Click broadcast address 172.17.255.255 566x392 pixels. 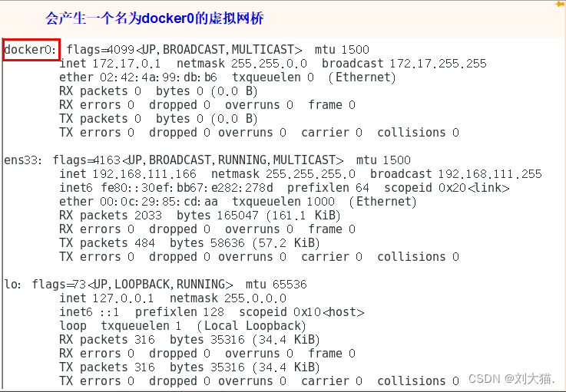pyautogui.click(x=438, y=64)
